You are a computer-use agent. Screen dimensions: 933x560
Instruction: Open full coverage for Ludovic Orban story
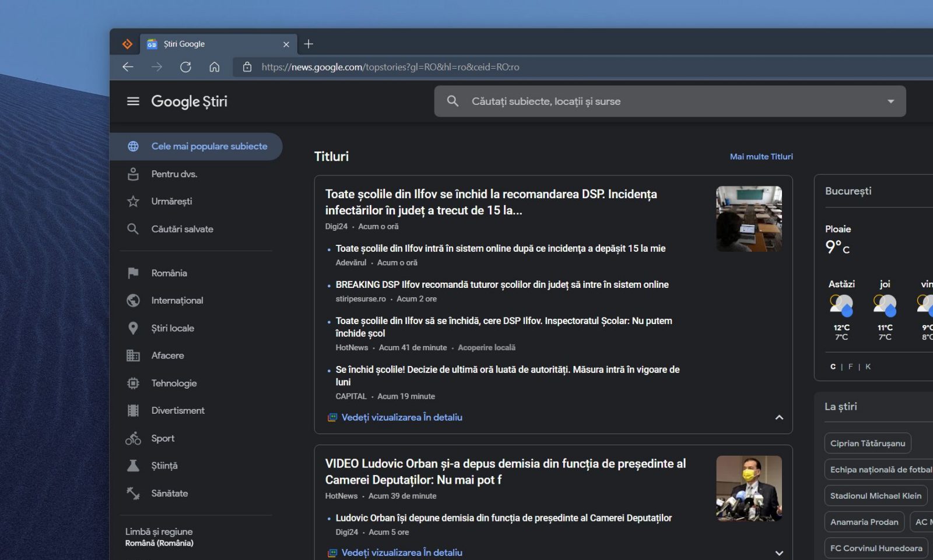coord(402,552)
